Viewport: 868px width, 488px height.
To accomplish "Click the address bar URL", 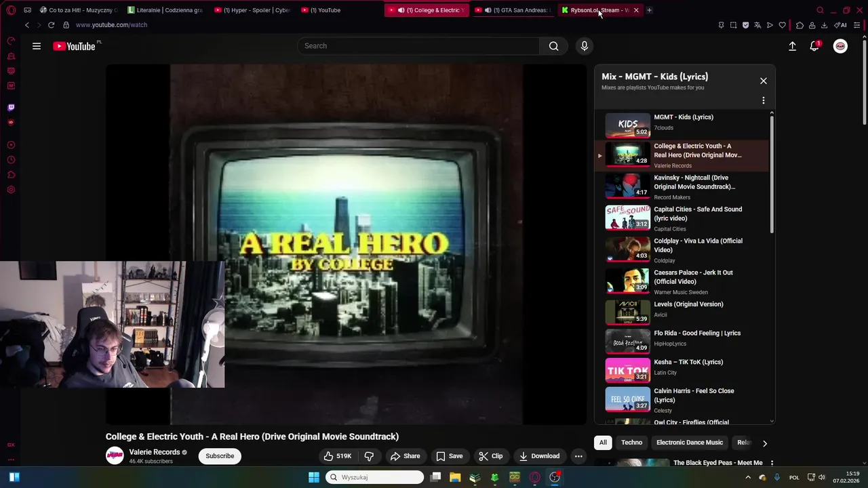I will [x=111, y=25].
